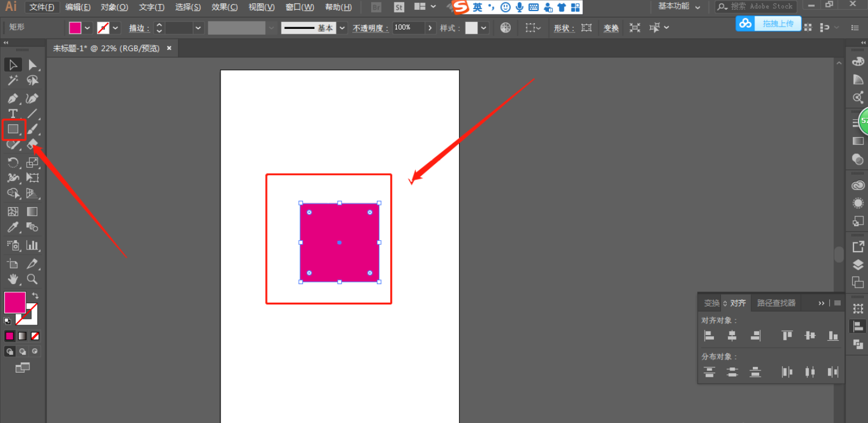The image size is (868, 423).
Task: Click the 形状 link in control bar
Action: pyautogui.click(x=563, y=28)
